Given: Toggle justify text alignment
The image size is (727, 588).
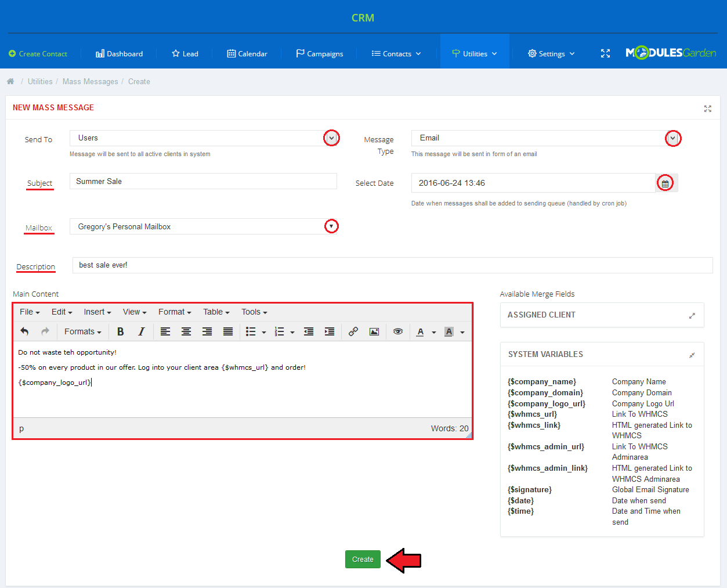Looking at the screenshot, I should click(228, 331).
